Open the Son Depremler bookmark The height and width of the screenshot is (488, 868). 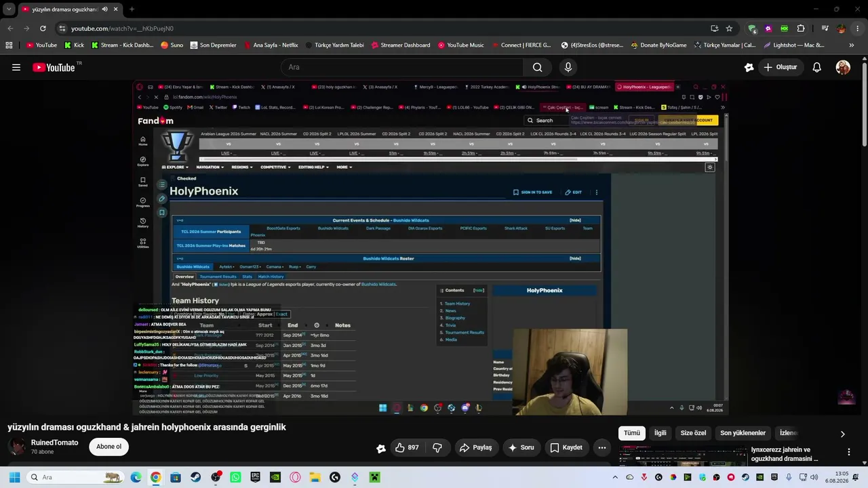click(x=213, y=45)
